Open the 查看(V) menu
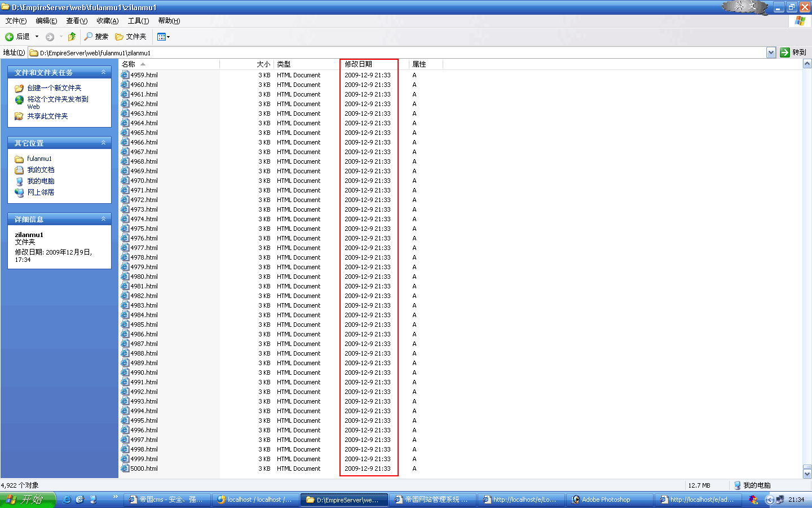This screenshot has width=812, height=508. pos(77,21)
